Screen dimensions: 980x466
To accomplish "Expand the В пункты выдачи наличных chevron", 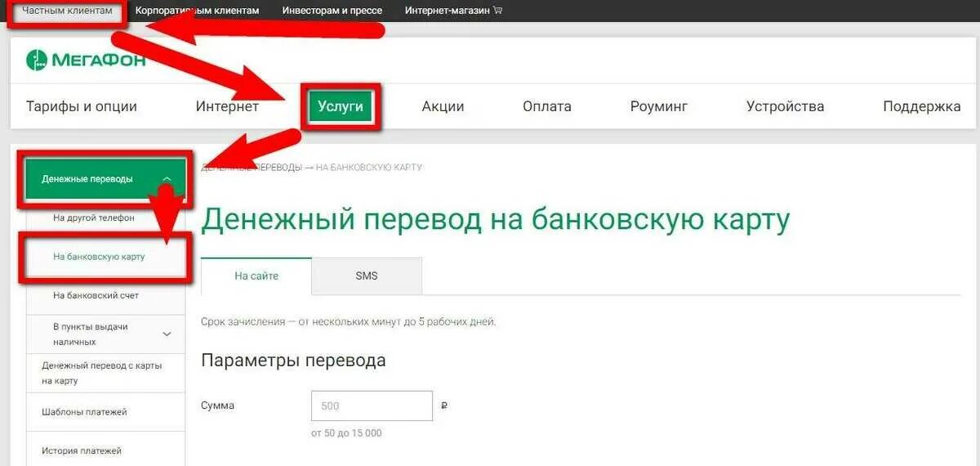I will click(167, 334).
